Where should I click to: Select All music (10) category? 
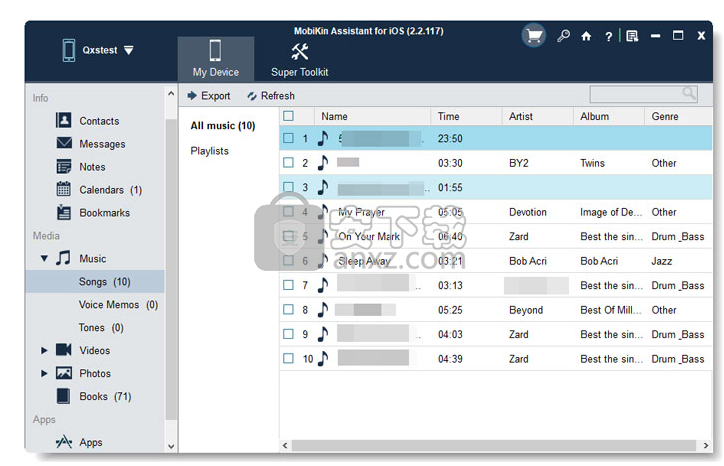[x=223, y=126]
